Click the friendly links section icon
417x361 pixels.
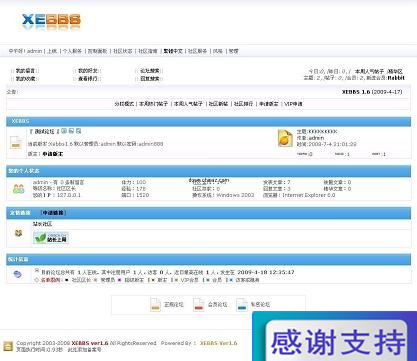(18, 233)
